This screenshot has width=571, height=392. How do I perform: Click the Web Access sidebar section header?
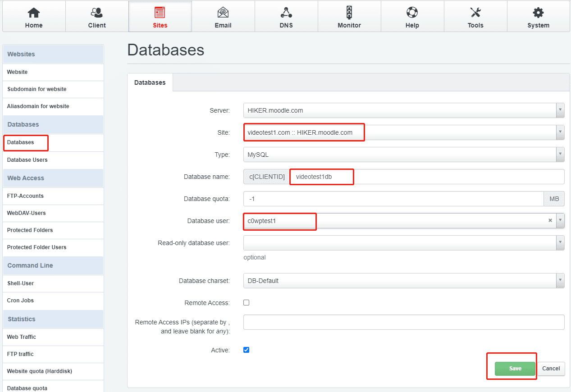[x=53, y=178]
